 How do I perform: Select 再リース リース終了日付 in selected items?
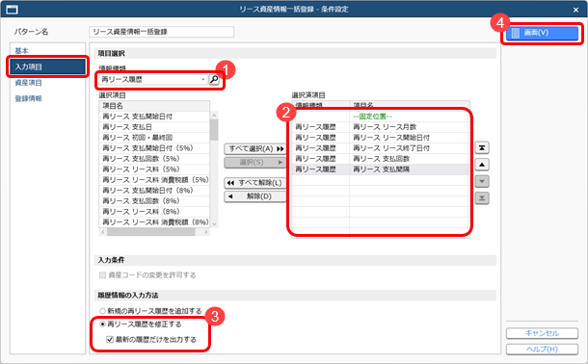click(381, 148)
